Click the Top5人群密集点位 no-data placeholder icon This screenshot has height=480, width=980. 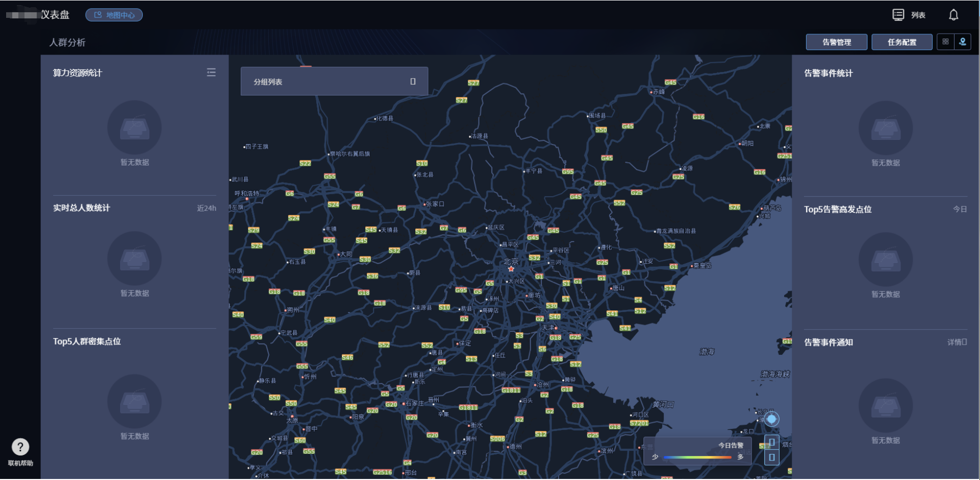click(134, 401)
